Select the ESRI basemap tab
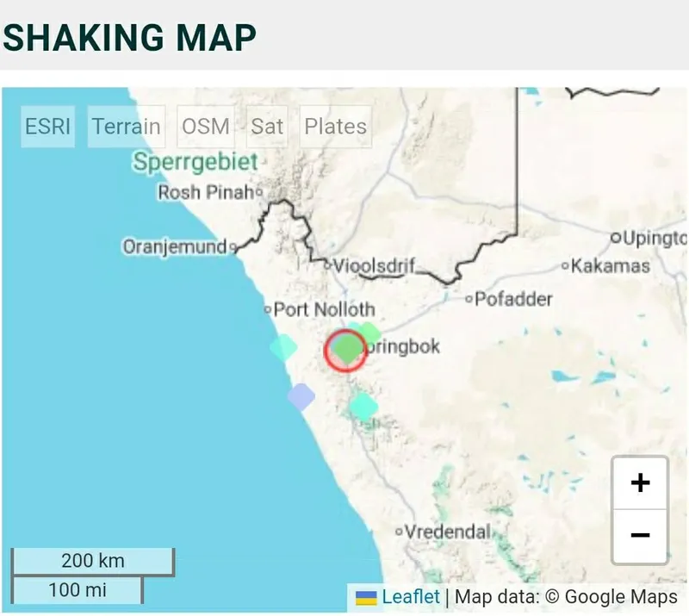 click(47, 127)
